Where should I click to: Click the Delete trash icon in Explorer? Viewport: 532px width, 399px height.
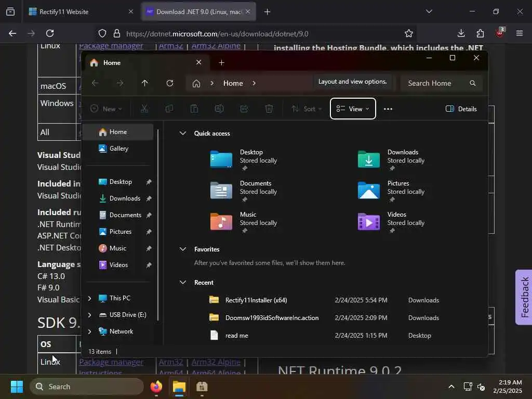coord(269,109)
